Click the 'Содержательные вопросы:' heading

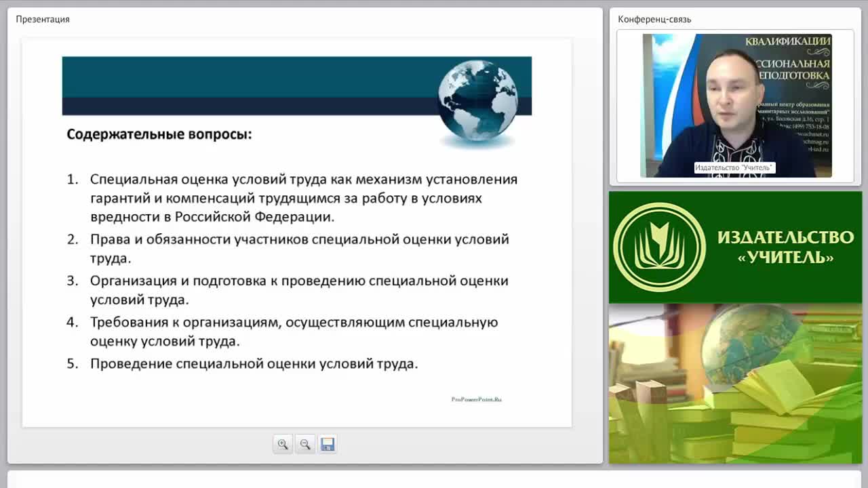(x=159, y=134)
